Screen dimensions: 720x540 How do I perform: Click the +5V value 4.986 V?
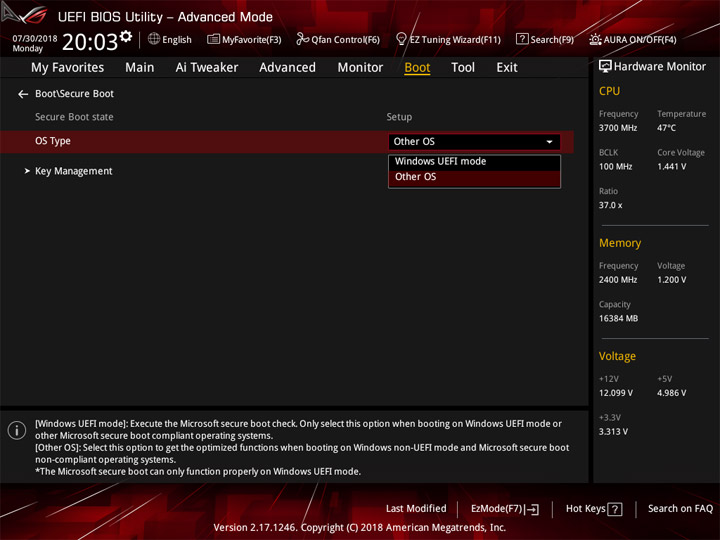pos(672,393)
